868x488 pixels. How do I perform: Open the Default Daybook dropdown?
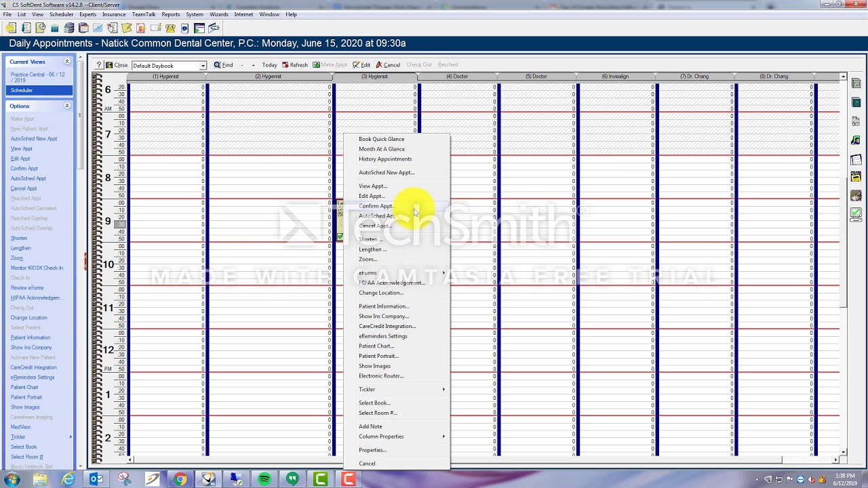pyautogui.click(x=203, y=66)
